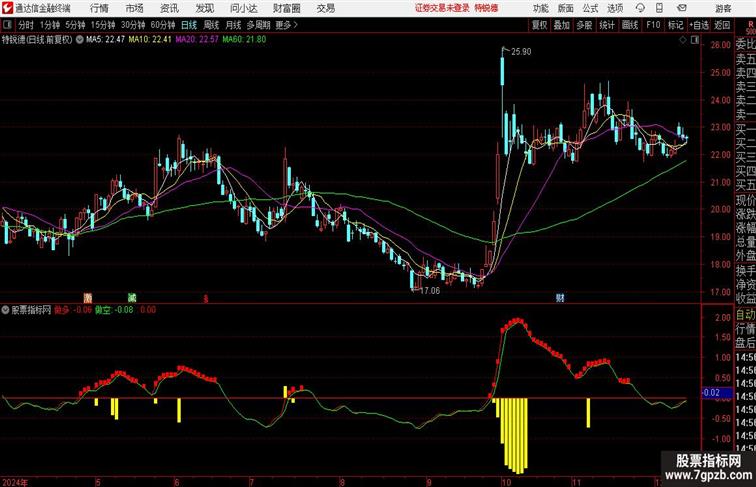Click the customer service headset icon
The width and height of the screenshot is (756, 487).
pos(640,8)
